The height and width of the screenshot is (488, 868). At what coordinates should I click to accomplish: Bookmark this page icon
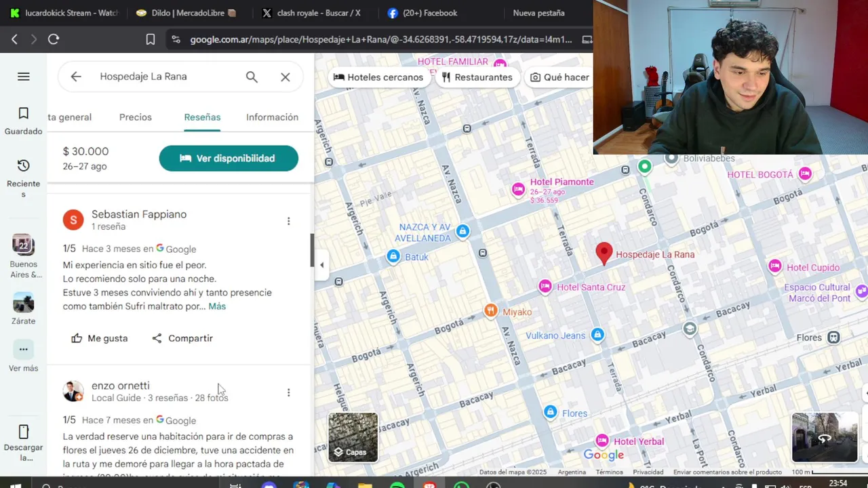click(151, 39)
